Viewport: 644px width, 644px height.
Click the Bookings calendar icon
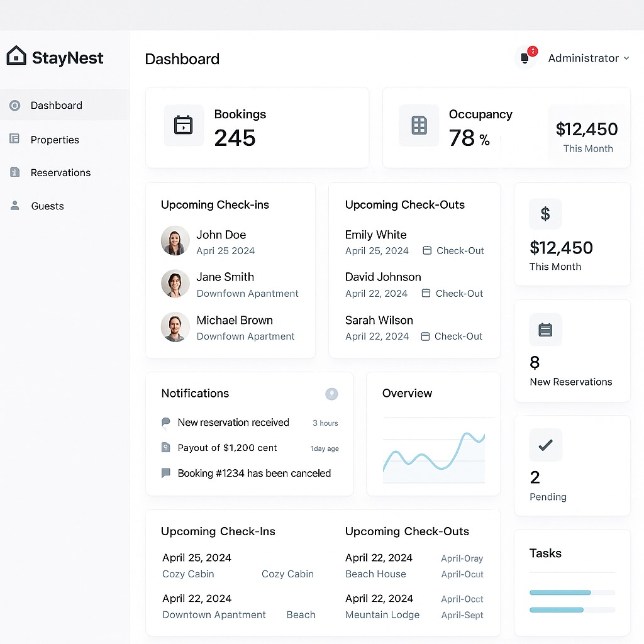(x=183, y=125)
